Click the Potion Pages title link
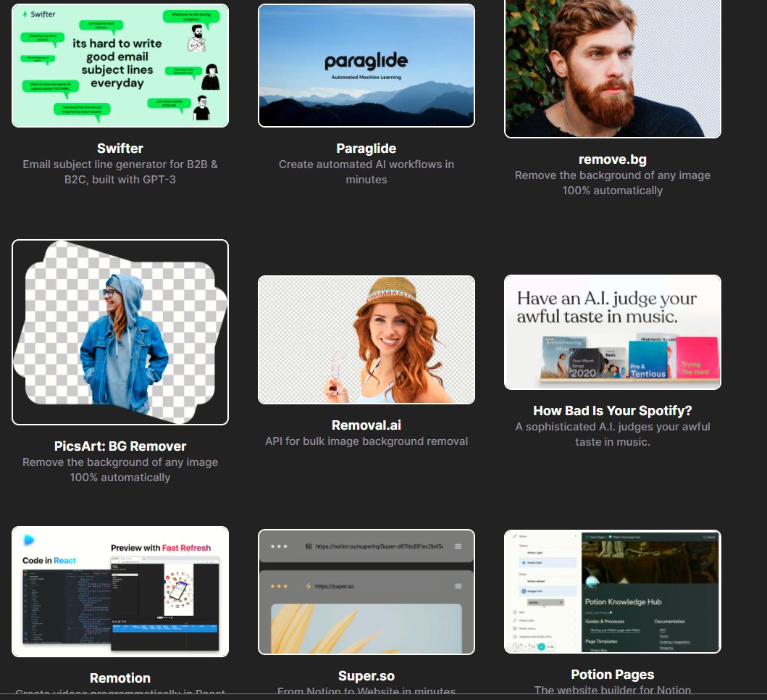 click(x=613, y=675)
